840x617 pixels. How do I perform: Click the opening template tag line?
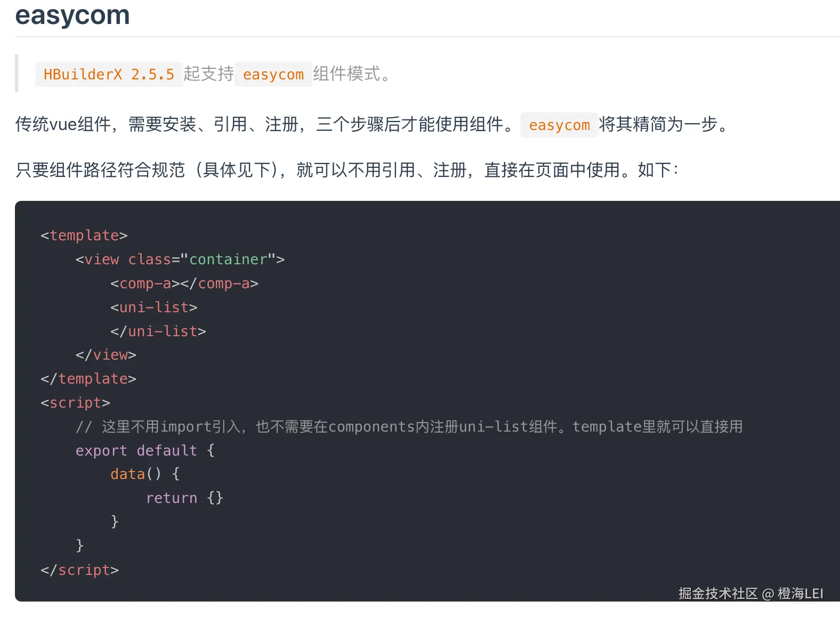(x=84, y=236)
